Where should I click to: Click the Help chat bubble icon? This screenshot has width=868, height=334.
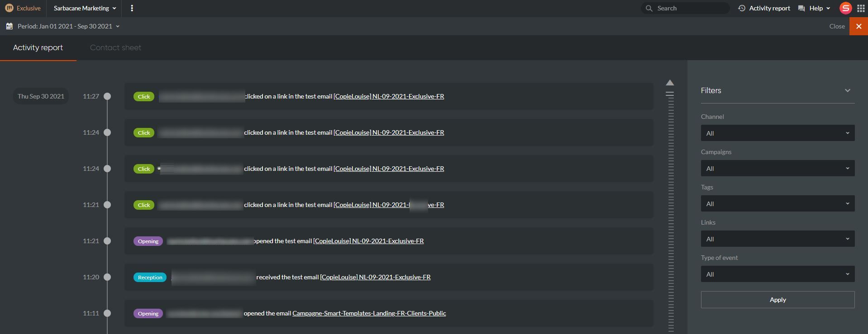(x=801, y=8)
